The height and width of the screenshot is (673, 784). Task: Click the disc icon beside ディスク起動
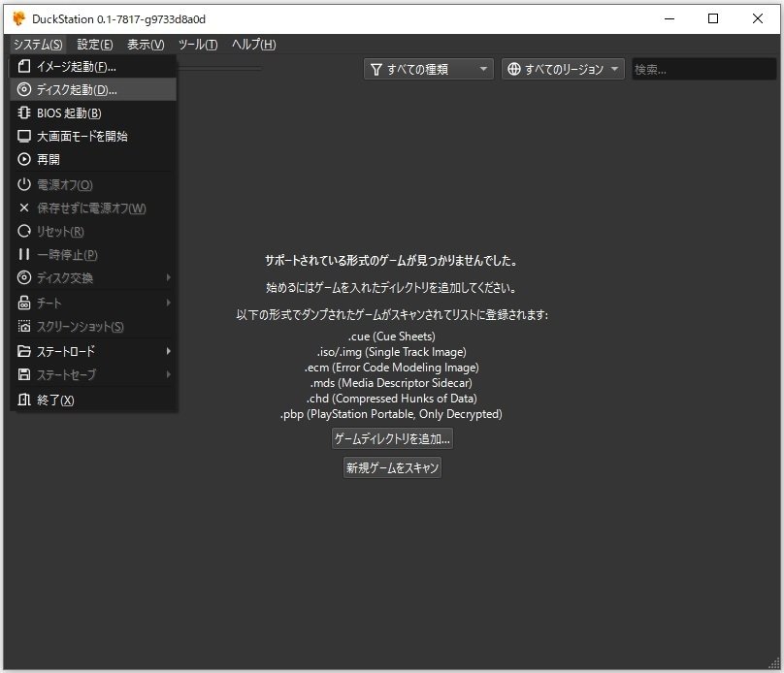(x=24, y=89)
